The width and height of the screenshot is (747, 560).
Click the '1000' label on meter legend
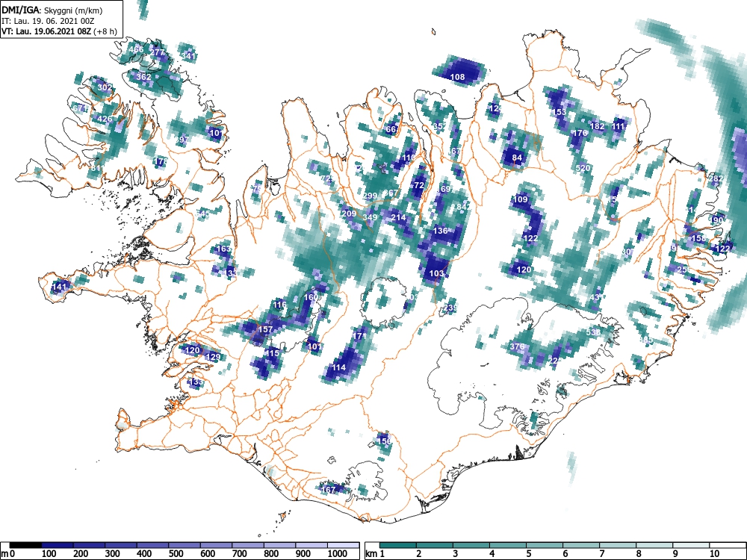[x=338, y=554]
